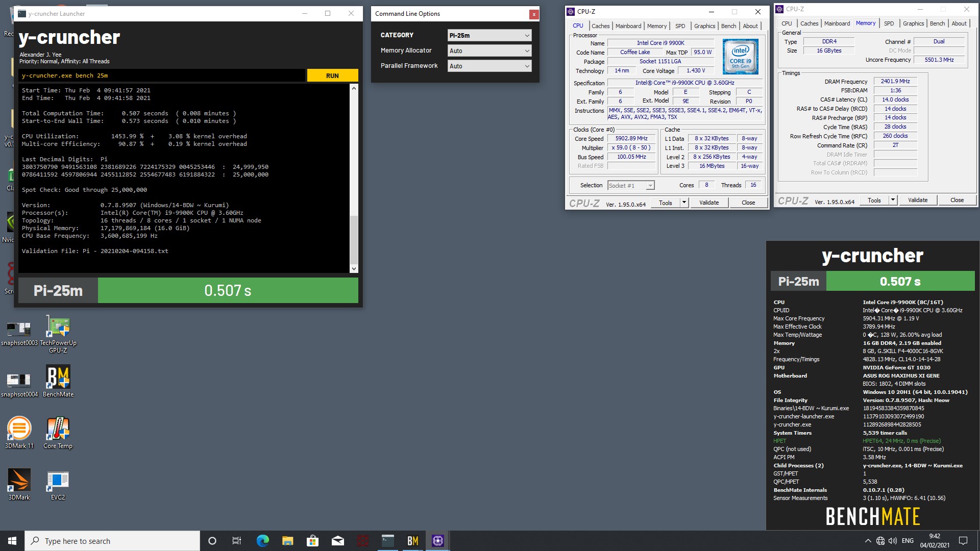Click DRAM Frequency value 2401.9 MHz

click(895, 82)
